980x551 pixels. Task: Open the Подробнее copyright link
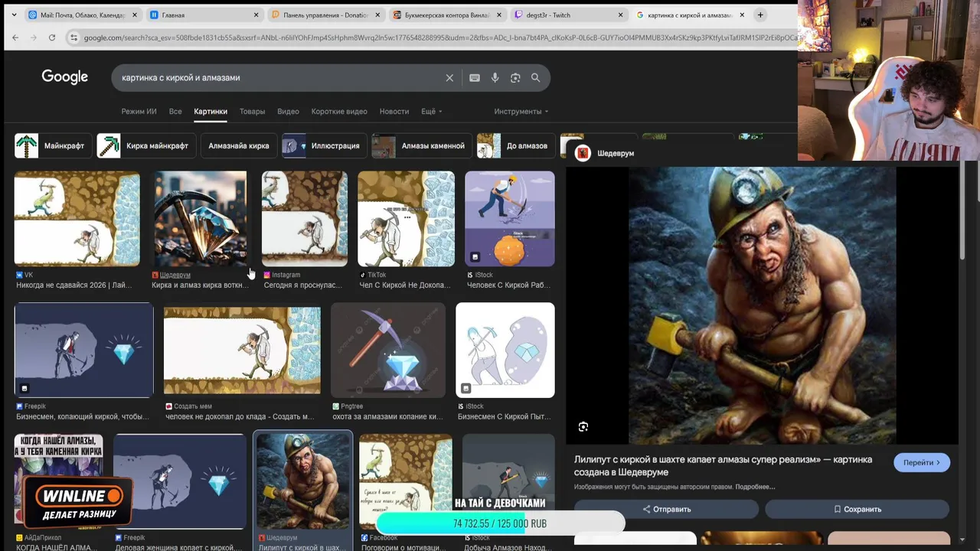755,487
